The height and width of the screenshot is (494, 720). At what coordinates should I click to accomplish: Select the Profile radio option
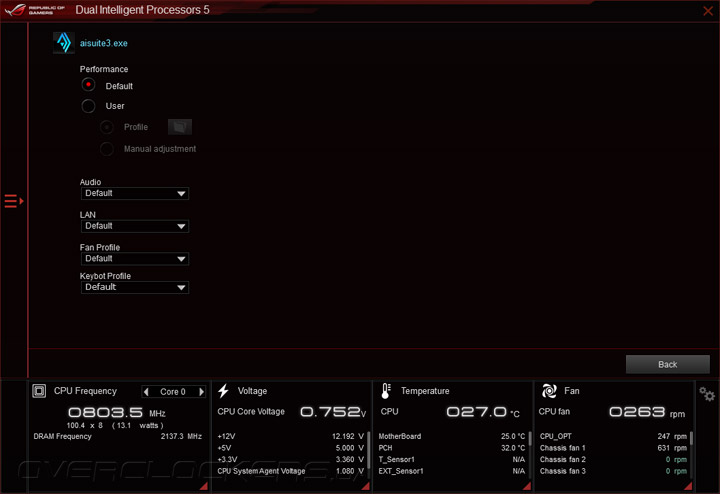coord(107,127)
